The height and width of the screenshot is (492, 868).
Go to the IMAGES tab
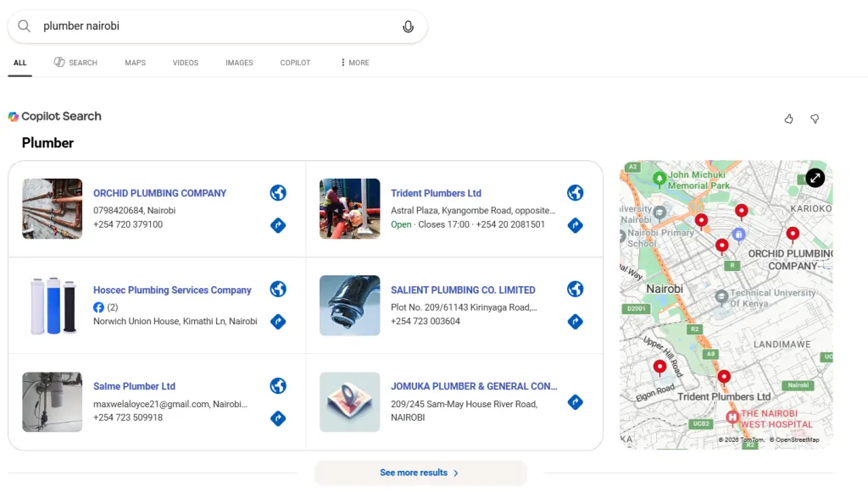pos(239,63)
